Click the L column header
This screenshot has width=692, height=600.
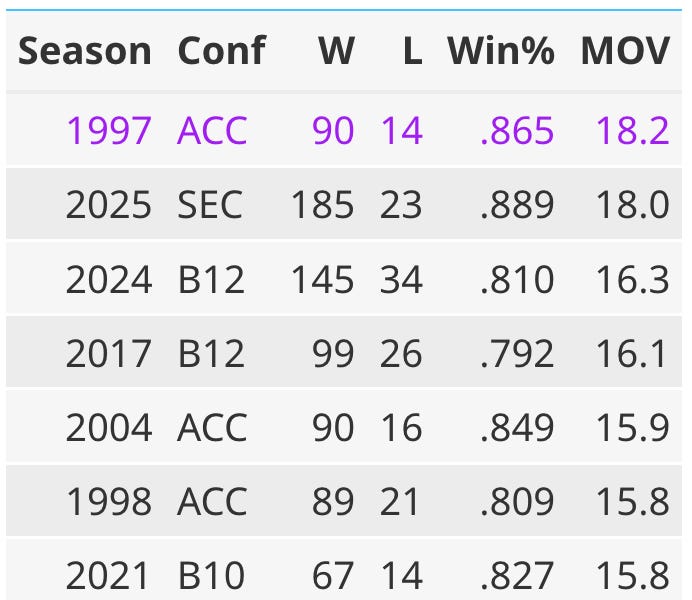[412, 51]
